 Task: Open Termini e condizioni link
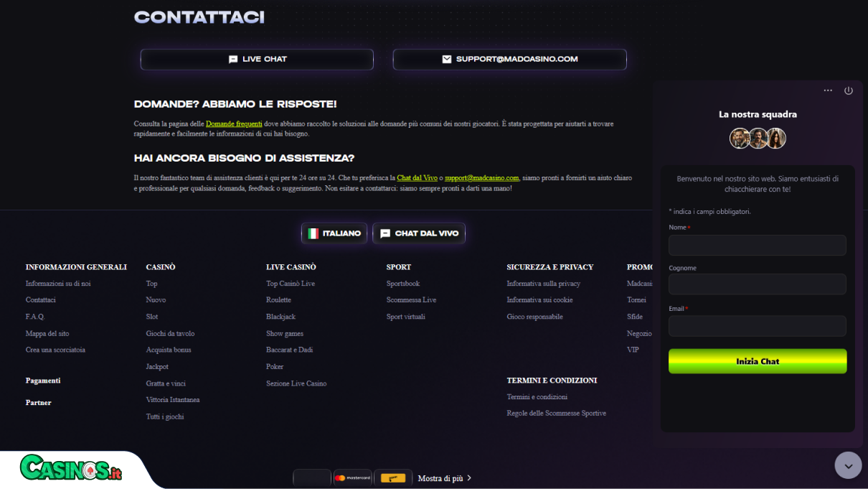[537, 397]
